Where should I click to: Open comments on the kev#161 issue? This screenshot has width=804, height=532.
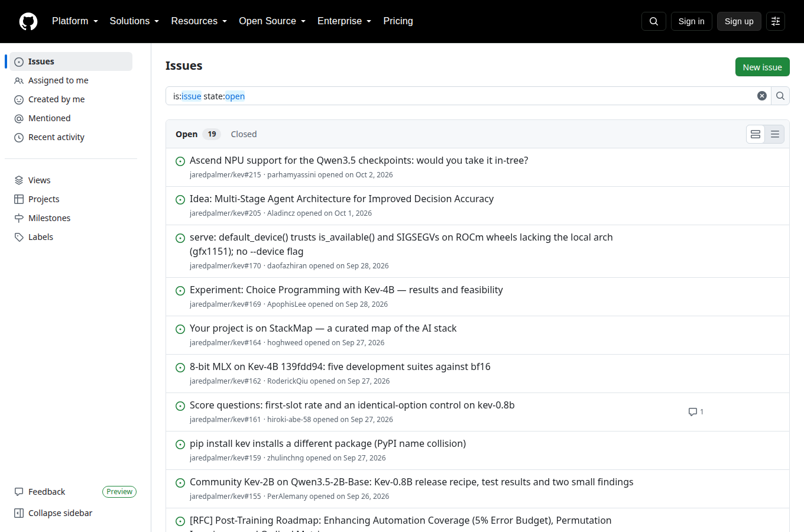pyautogui.click(x=696, y=412)
